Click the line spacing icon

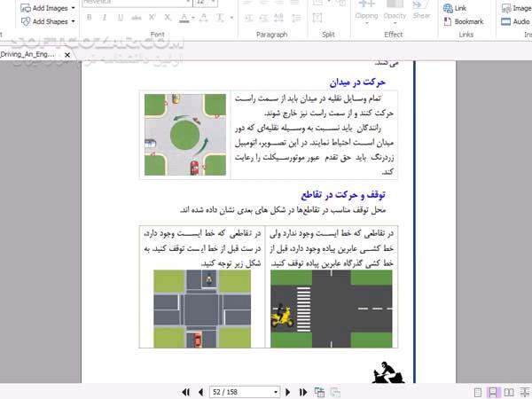(296, 18)
